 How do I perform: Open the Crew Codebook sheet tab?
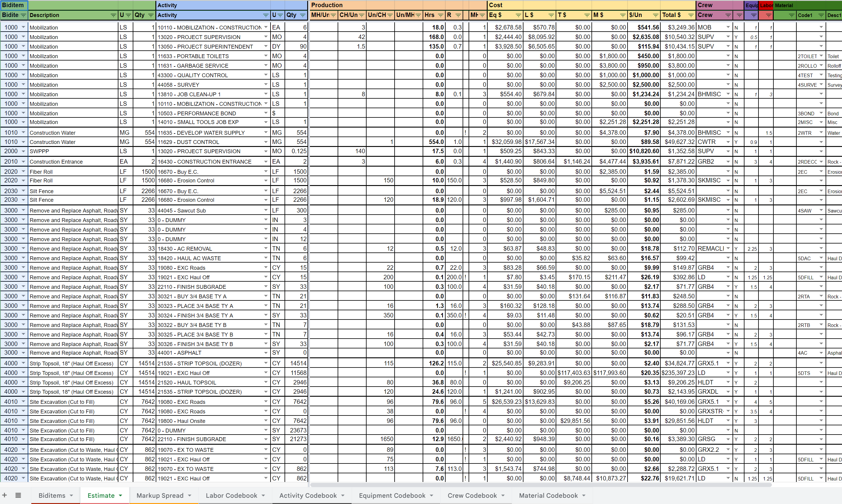click(x=472, y=496)
